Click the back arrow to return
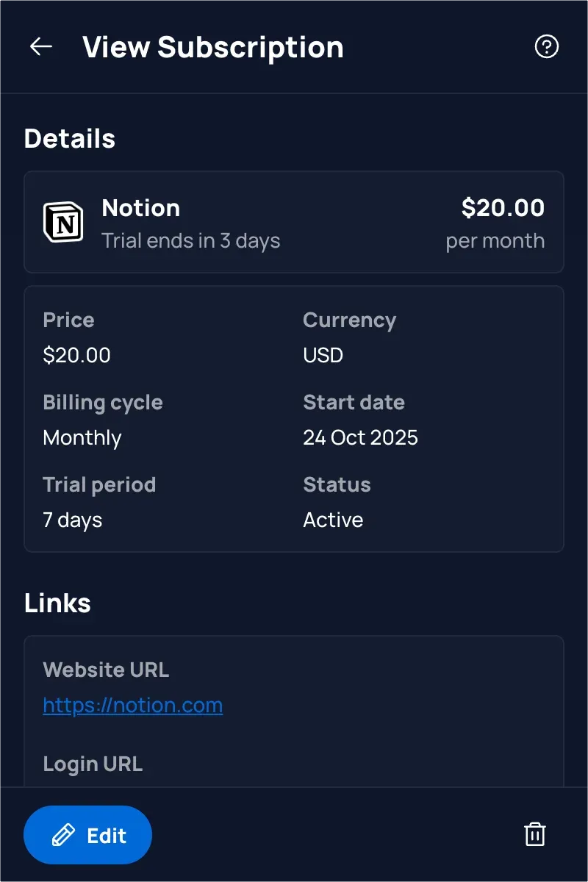 (x=40, y=46)
